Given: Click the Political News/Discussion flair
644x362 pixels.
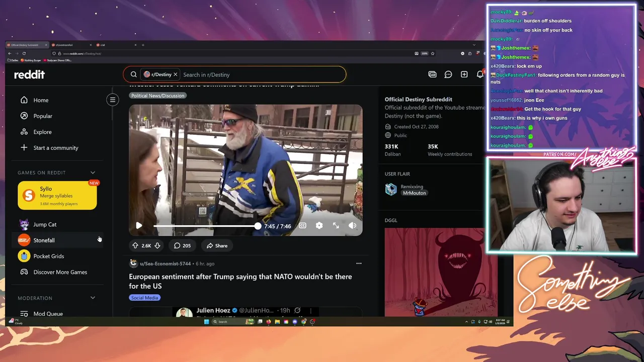Looking at the screenshot, I should pyautogui.click(x=157, y=96).
